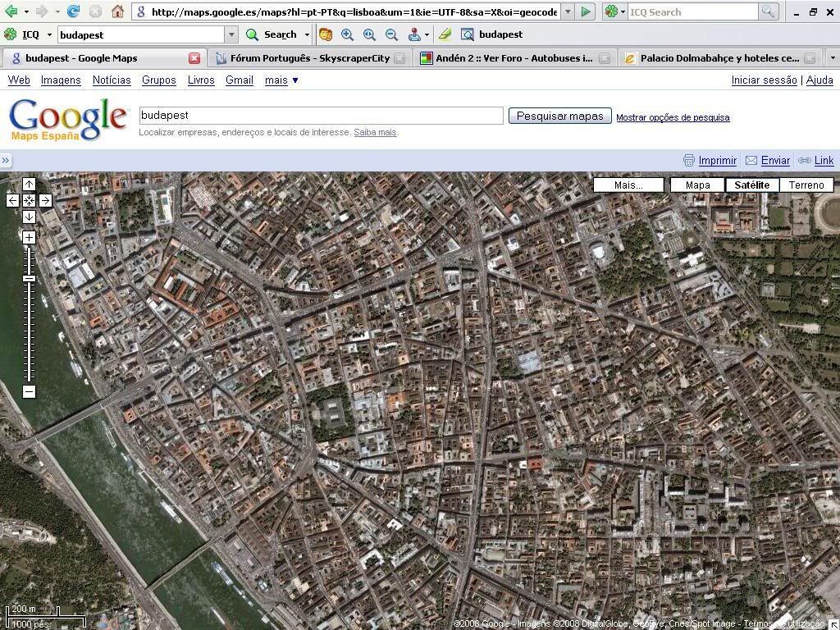The height and width of the screenshot is (630, 840).
Task: Click the map zoom in plus button
Action: coord(29,237)
